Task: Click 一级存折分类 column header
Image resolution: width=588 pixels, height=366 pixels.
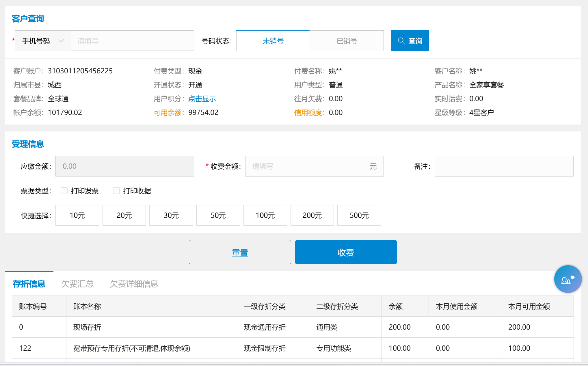Action: pyautogui.click(x=265, y=306)
